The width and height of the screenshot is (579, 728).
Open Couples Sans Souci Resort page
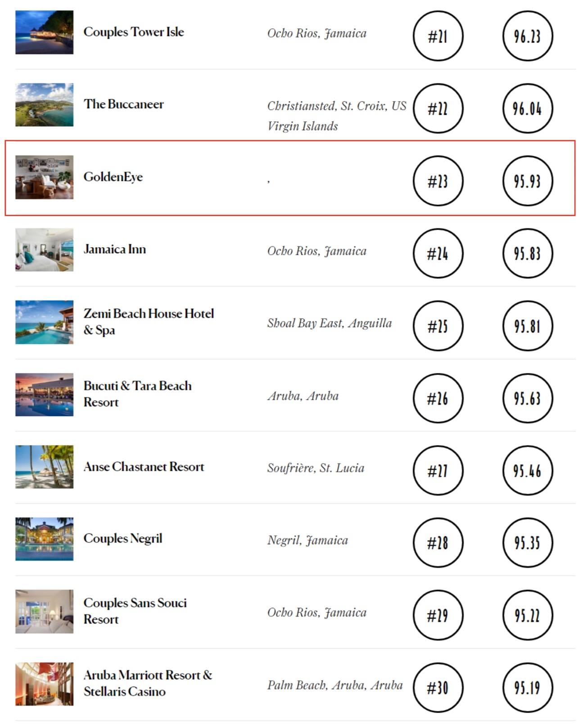click(135, 611)
